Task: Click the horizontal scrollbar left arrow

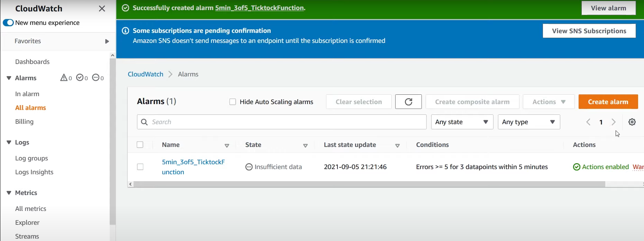Action: [x=130, y=184]
